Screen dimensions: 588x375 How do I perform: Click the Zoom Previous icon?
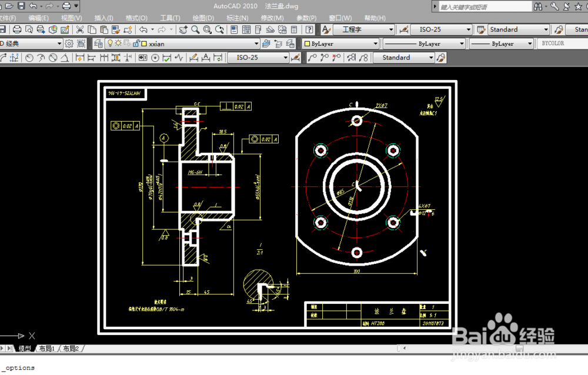click(x=219, y=29)
